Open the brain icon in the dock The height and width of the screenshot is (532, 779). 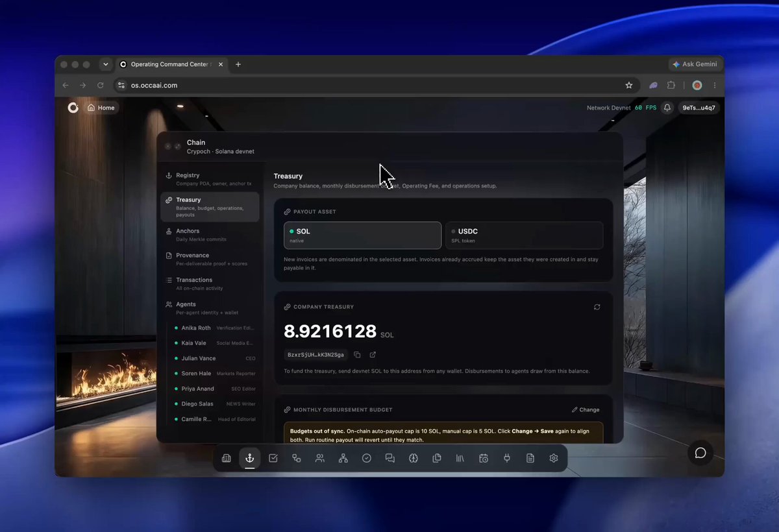click(x=414, y=458)
